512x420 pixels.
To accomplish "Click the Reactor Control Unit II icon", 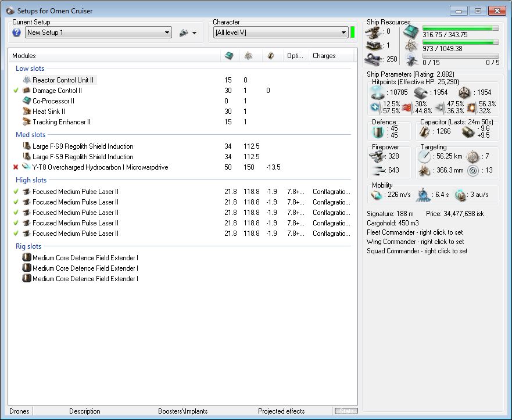I will point(27,80).
